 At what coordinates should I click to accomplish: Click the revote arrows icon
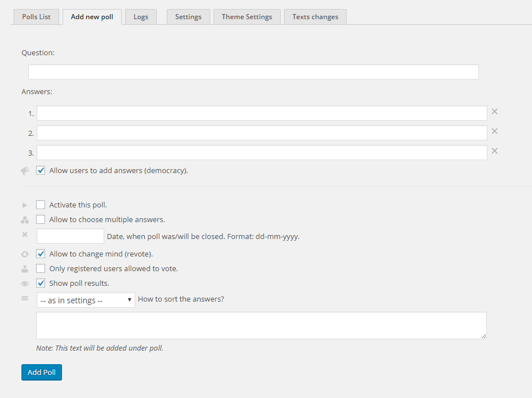tap(25, 254)
